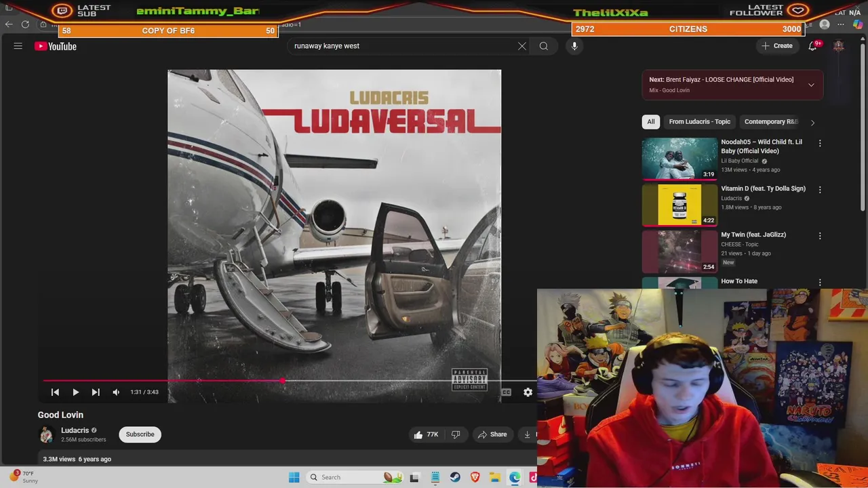Open the weather widget (70°F Sunny)
The width and height of the screenshot is (868, 488).
tap(23, 476)
